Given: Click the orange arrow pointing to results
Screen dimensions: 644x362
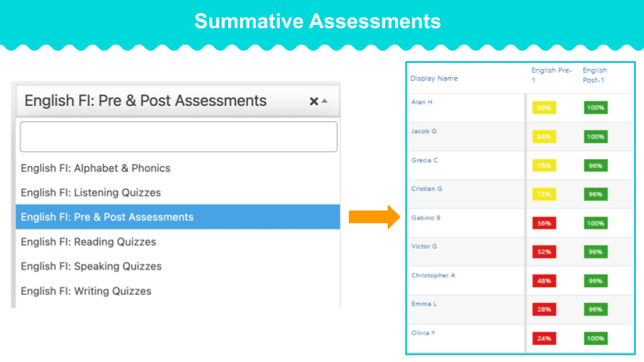Looking at the screenshot, I should 374,217.
